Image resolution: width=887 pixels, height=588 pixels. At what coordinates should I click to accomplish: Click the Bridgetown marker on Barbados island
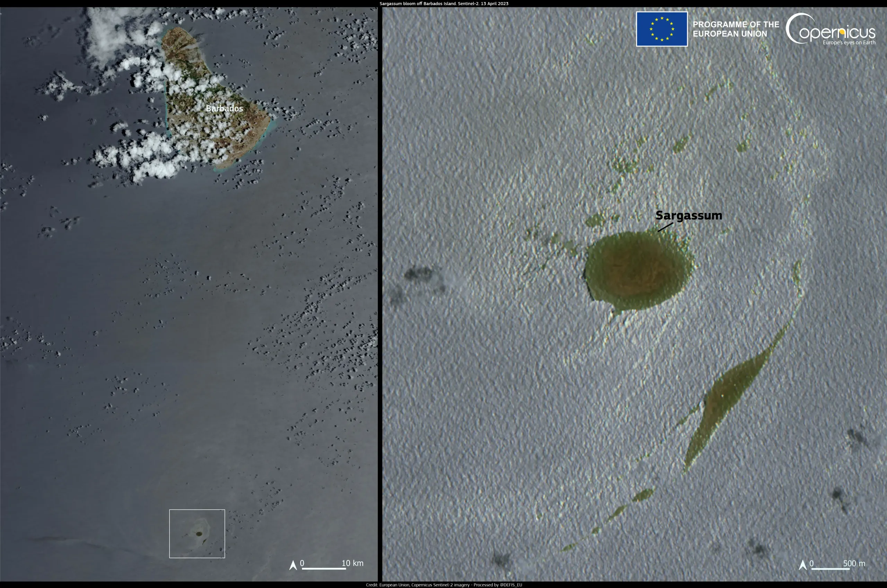pyautogui.click(x=184, y=139)
